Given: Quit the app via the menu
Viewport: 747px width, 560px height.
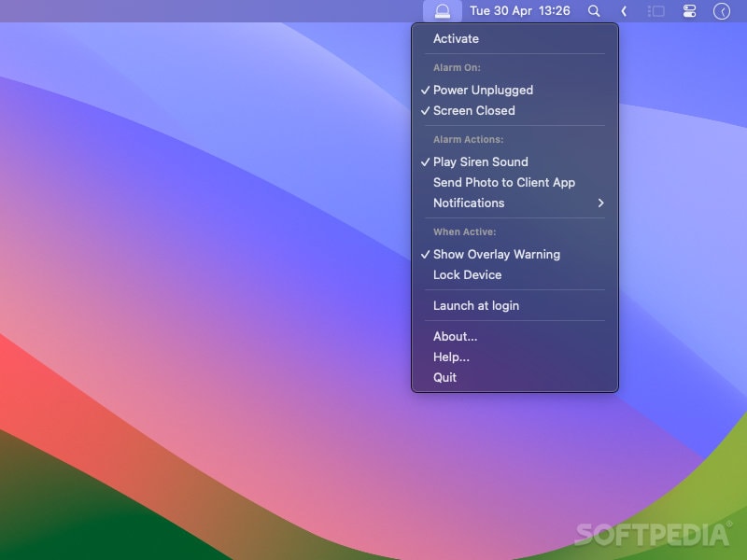Looking at the screenshot, I should (444, 377).
